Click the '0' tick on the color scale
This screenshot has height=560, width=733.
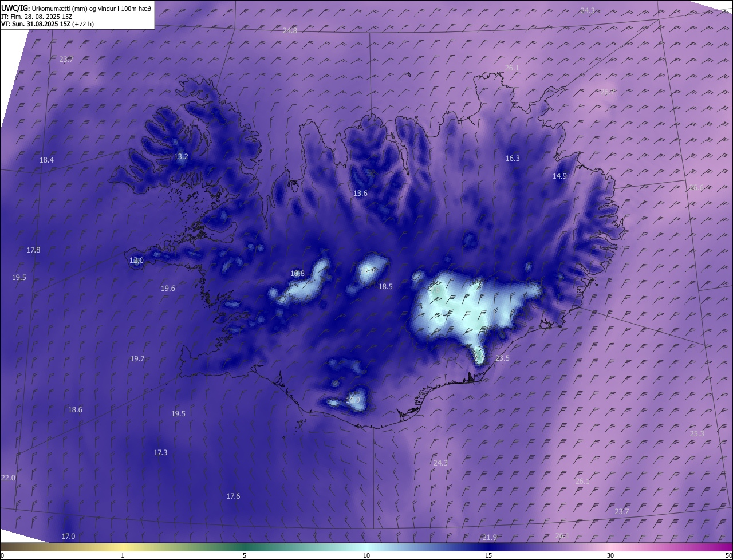(2, 556)
